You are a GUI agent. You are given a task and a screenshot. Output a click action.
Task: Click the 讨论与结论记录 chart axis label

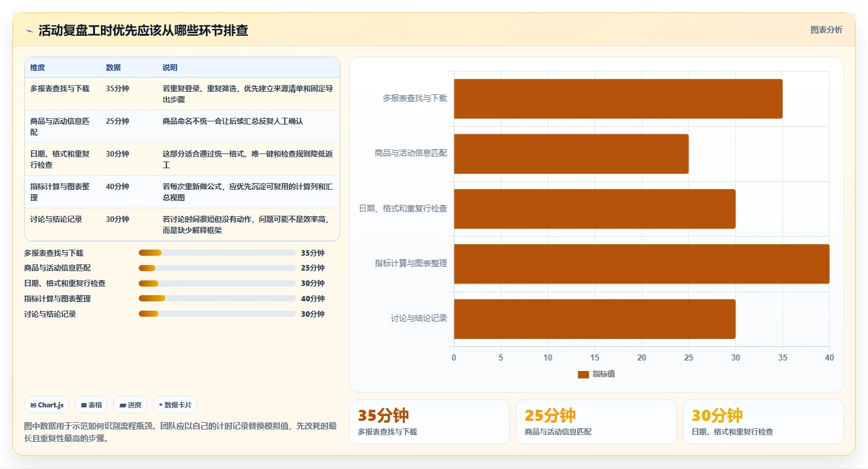pyautogui.click(x=419, y=319)
